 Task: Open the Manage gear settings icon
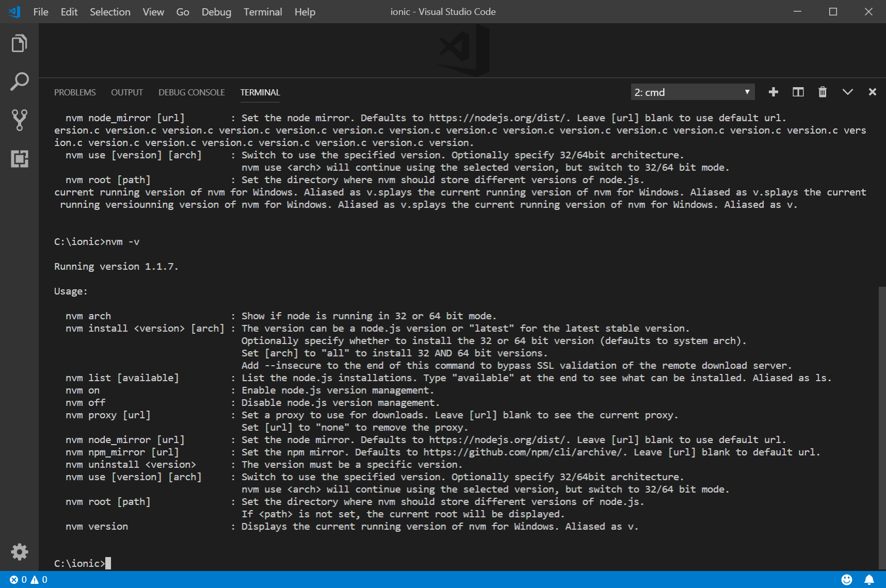pyautogui.click(x=19, y=552)
